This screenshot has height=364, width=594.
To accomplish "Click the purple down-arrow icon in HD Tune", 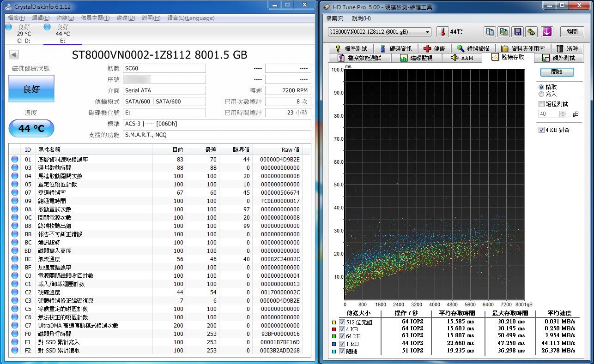I will (547, 32).
